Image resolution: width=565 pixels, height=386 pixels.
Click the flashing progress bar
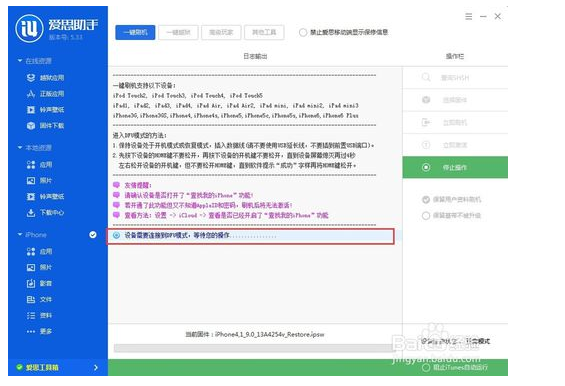click(x=254, y=348)
